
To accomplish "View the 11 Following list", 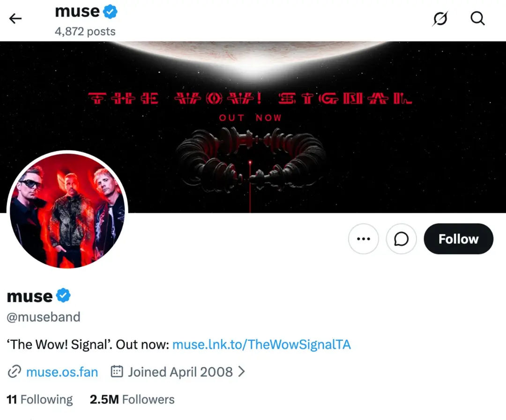I will 40,399.
